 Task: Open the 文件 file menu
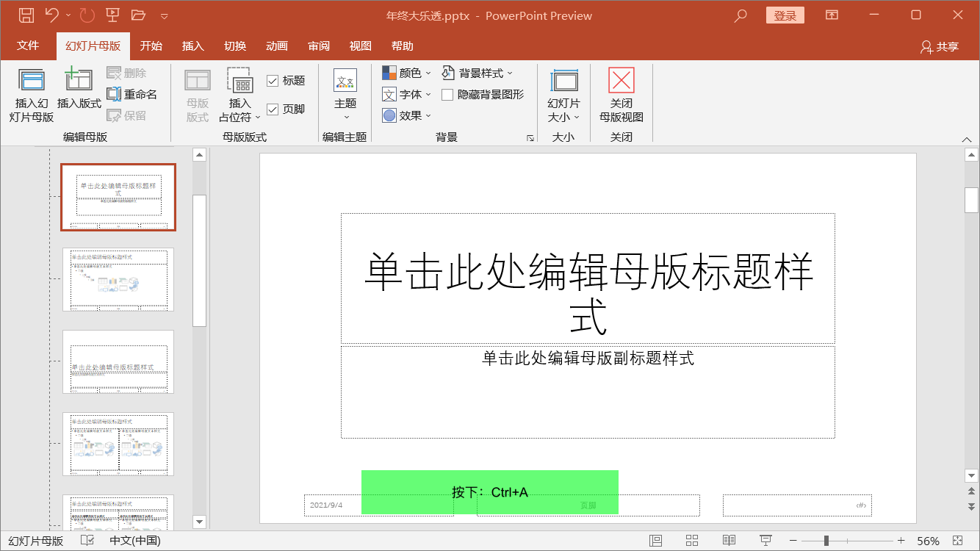tap(28, 46)
